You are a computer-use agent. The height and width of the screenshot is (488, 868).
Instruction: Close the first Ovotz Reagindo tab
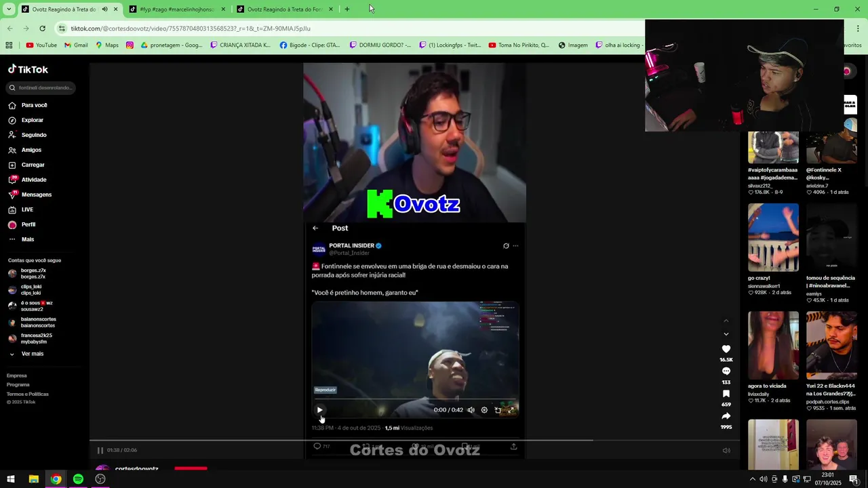pos(115,9)
